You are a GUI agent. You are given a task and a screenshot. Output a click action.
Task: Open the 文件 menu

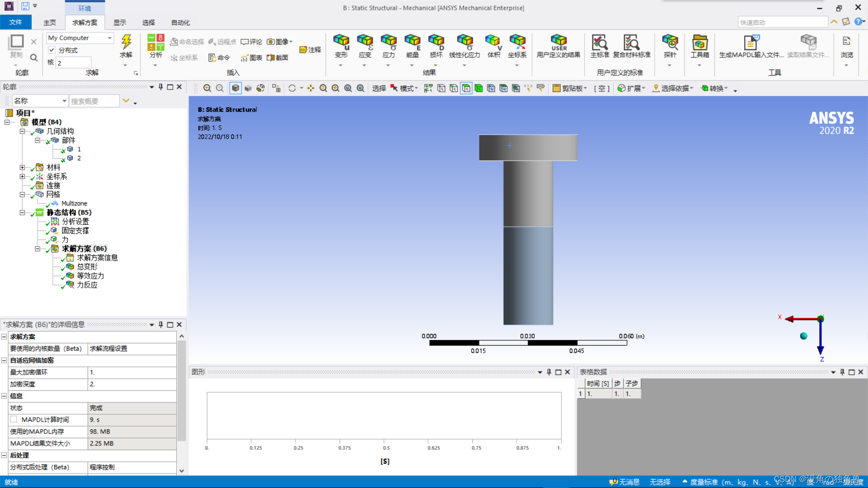[x=15, y=23]
